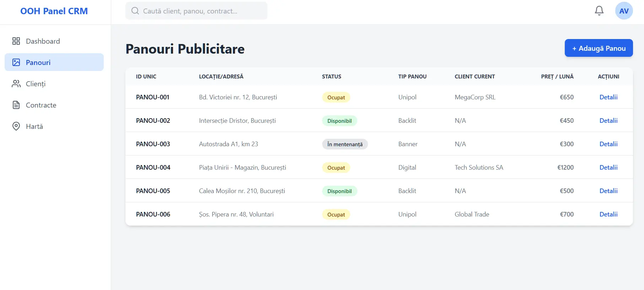Click the TIP PANOU column header
Screen dimensions: 644x290
pos(412,76)
